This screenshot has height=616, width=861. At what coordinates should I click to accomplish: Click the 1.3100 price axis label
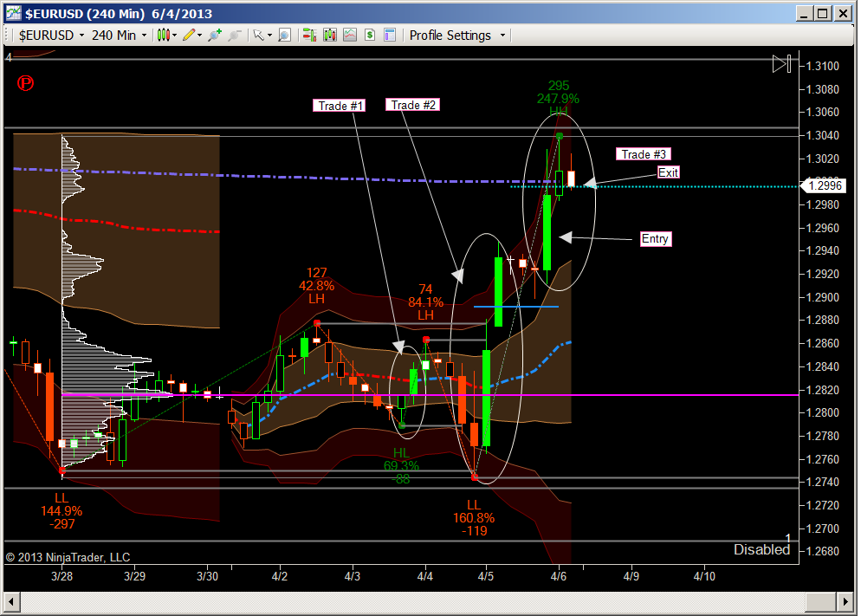pyautogui.click(x=823, y=66)
